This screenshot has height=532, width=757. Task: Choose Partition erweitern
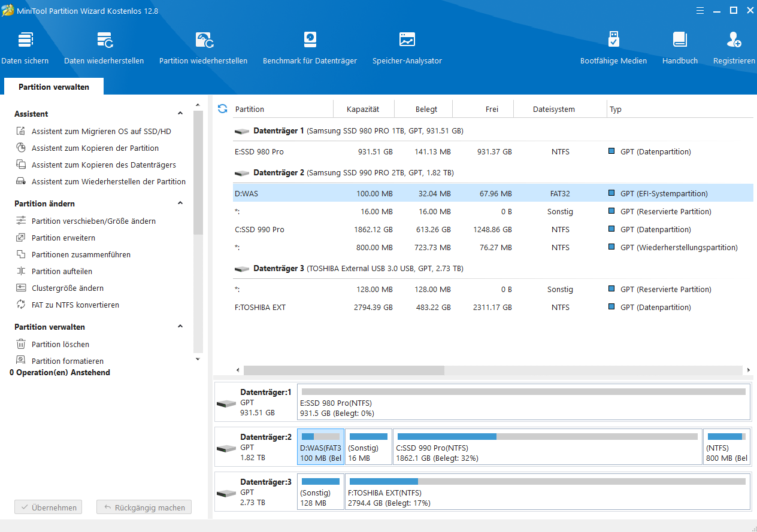pyautogui.click(x=63, y=238)
